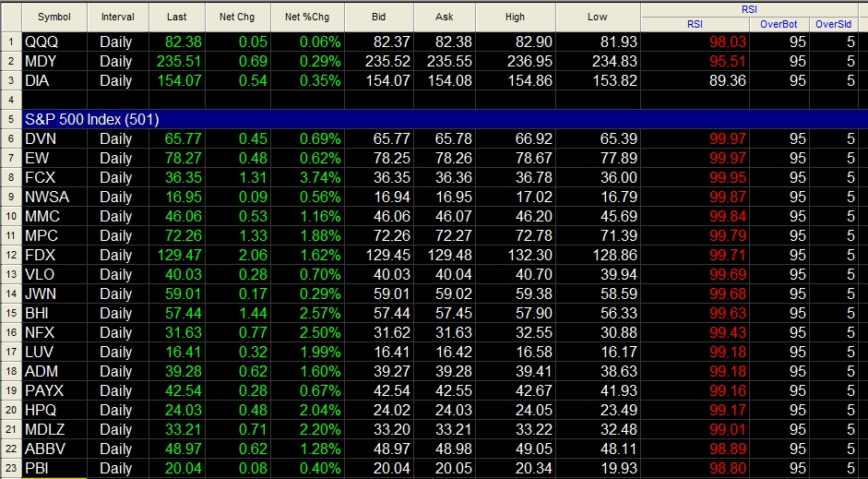Click FCX's Net %Chg value 3.74%

point(320,177)
